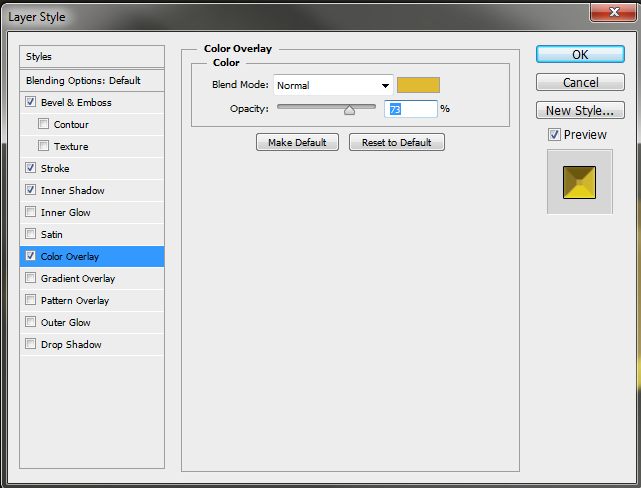Uncheck the Bevel & Emboss checkbox

31,102
